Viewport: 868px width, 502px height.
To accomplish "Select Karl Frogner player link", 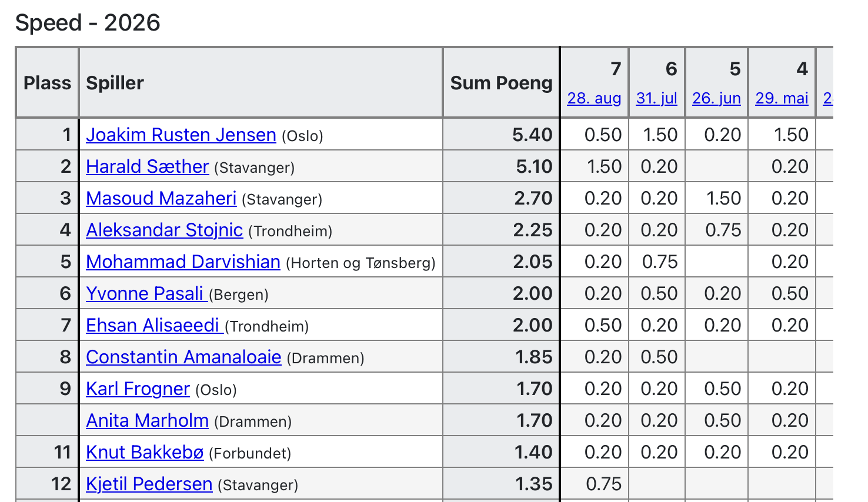I will tap(138, 389).
